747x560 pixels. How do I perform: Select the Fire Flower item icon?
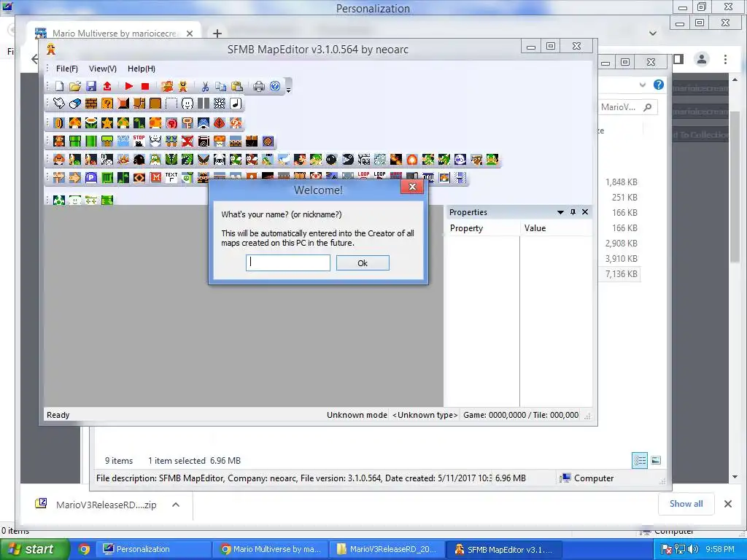click(91, 122)
